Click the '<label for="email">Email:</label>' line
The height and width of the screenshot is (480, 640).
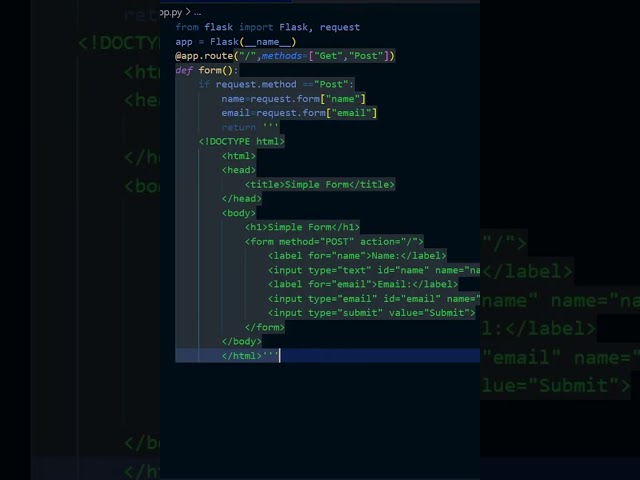[x=363, y=284]
